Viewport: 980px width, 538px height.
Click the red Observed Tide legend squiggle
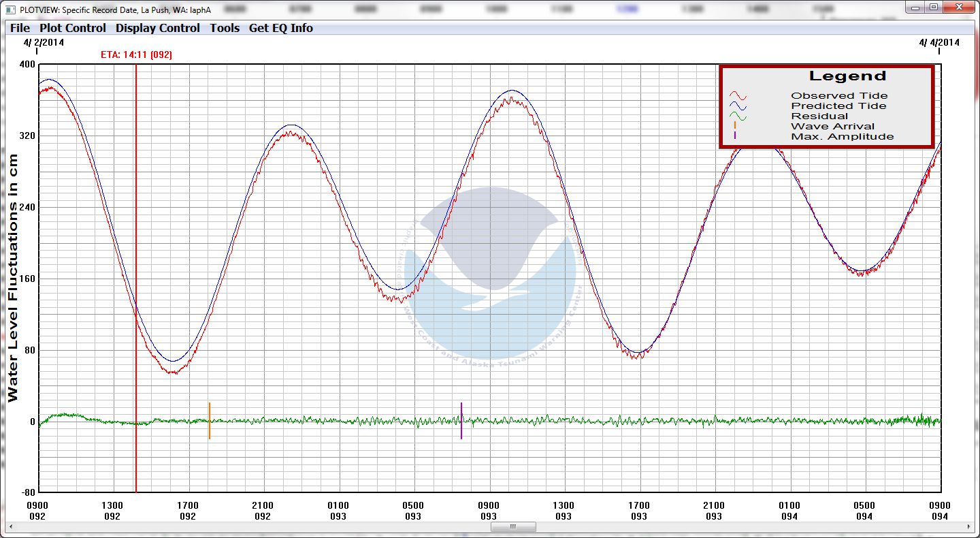pyautogui.click(x=738, y=96)
